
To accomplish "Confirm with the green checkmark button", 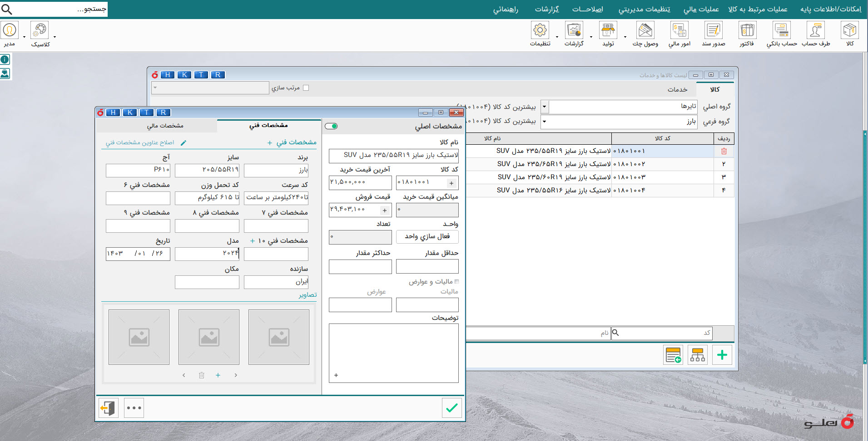I will pos(451,408).
